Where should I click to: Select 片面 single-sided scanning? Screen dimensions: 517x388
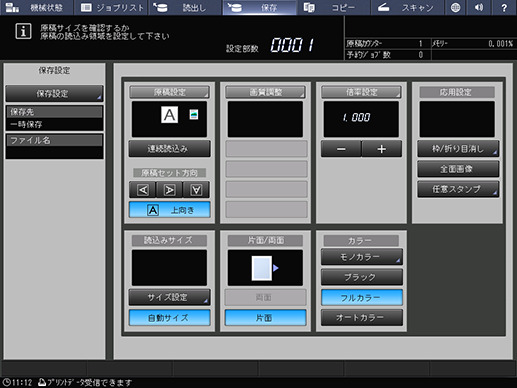pyautogui.click(x=265, y=318)
